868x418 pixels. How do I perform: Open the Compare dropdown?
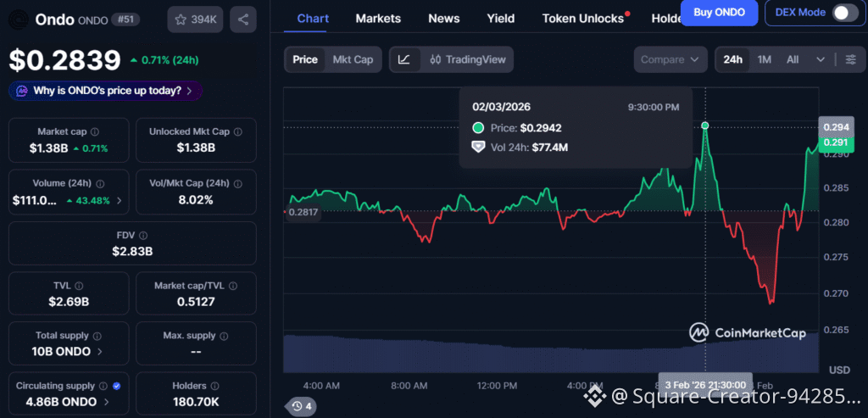(x=670, y=59)
